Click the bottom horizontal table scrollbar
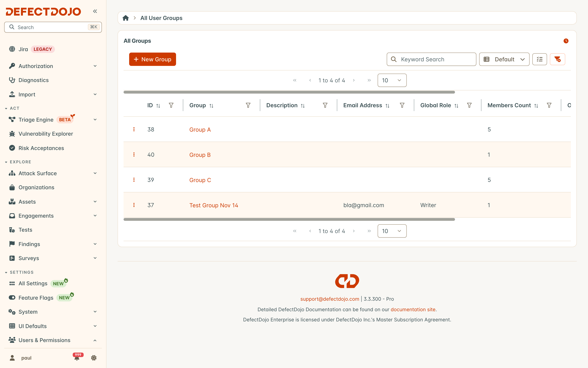The width and height of the screenshot is (588, 368). click(x=289, y=219)
